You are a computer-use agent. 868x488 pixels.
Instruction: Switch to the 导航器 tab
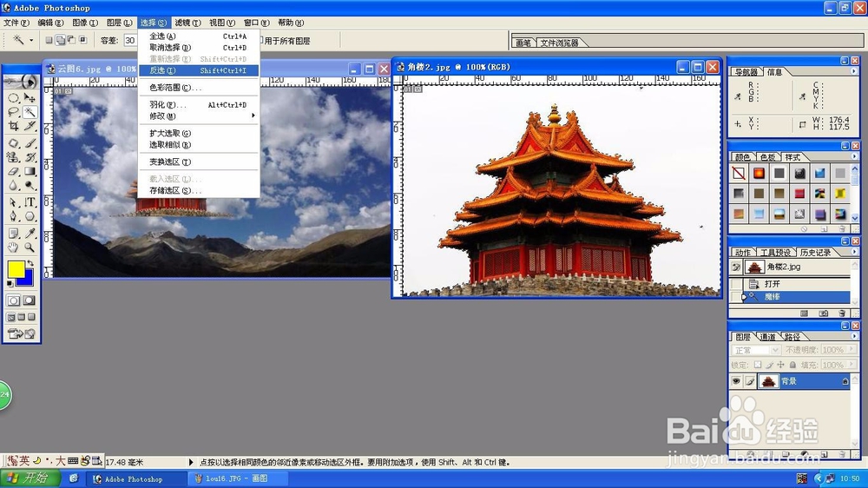pos(746,72)
